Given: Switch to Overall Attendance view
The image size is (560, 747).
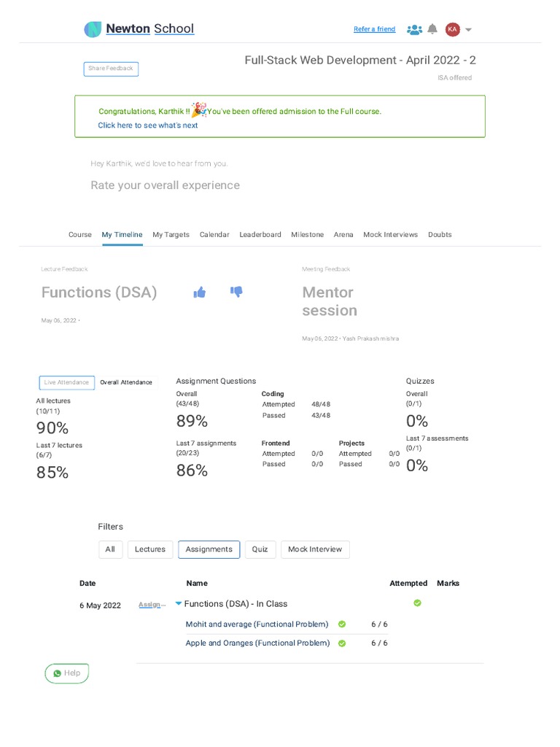Looking at the screenshot, I should pyautogui.click(x=126, y=382).
